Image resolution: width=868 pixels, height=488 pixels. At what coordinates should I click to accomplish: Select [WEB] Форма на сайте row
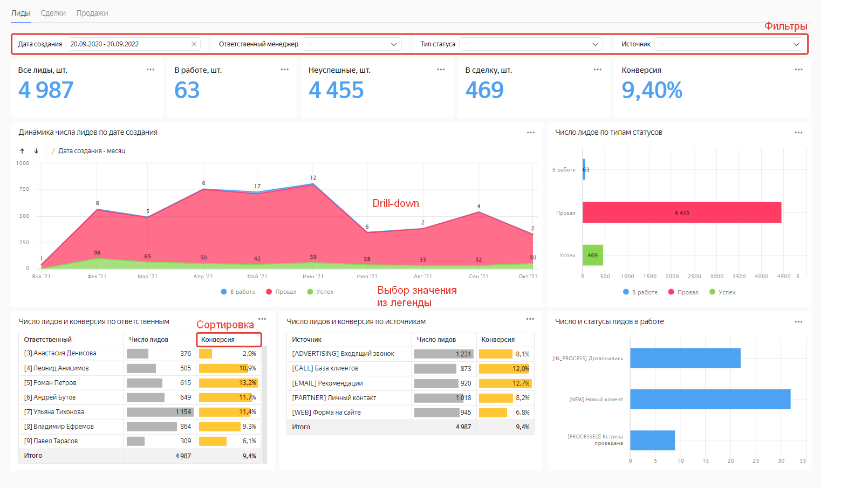point(411,413)
